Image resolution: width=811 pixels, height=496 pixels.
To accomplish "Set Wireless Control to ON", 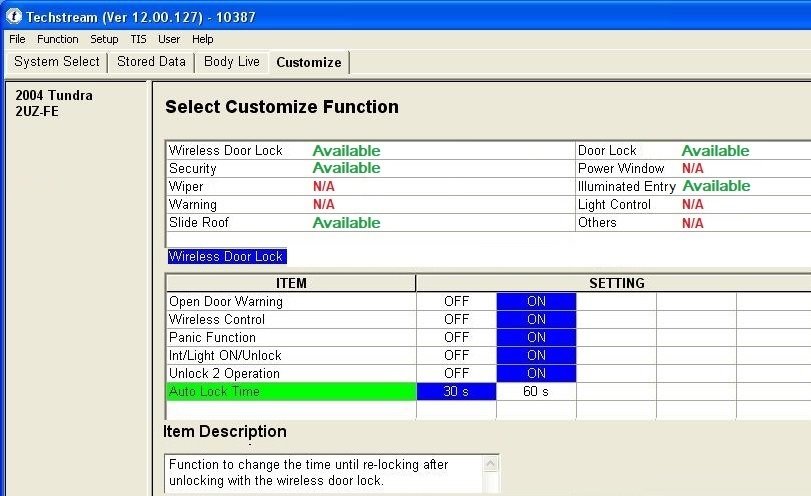I will [536, 319].
